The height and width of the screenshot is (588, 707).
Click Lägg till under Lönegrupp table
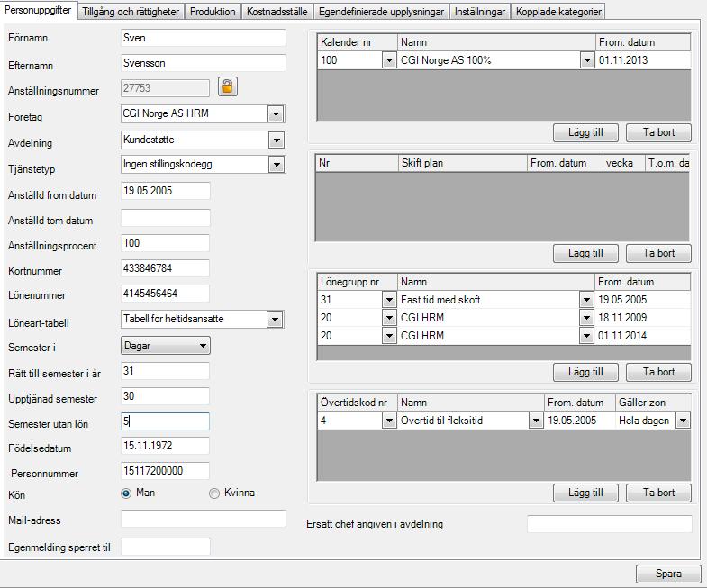pyautogui.click(x=585, y=372)
